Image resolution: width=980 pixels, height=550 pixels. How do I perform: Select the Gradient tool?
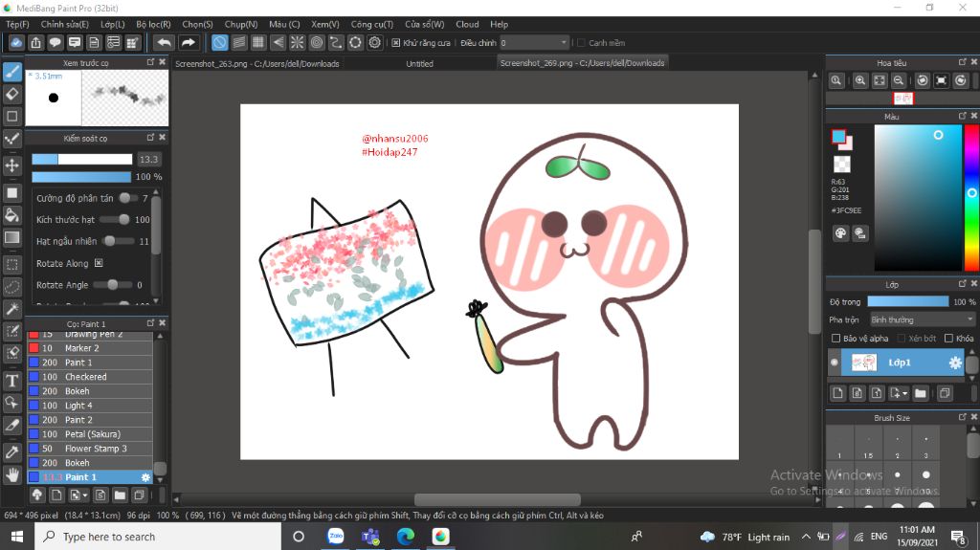click(11, 237)
